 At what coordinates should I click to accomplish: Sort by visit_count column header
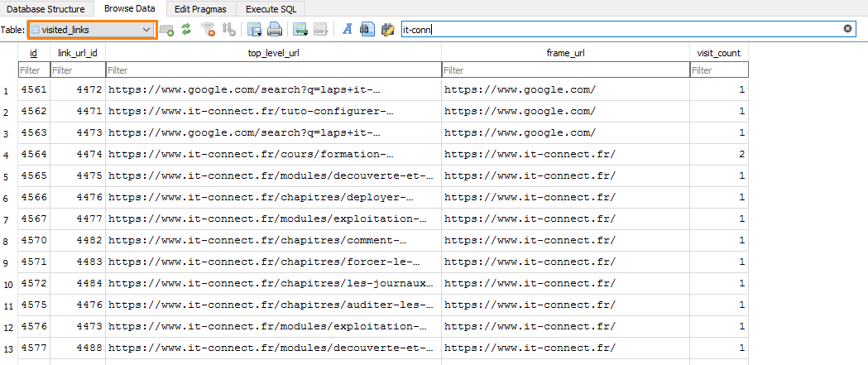pyautogui.click(x=719, y=53)
